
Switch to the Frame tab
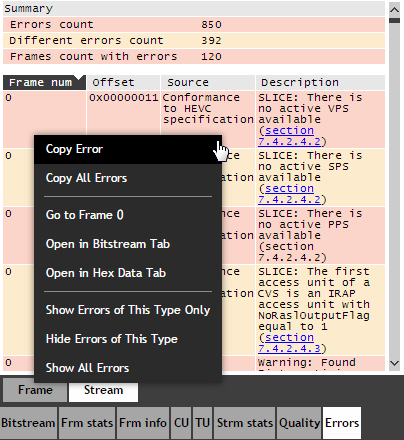pyautogui.click(x=35, y=390)
